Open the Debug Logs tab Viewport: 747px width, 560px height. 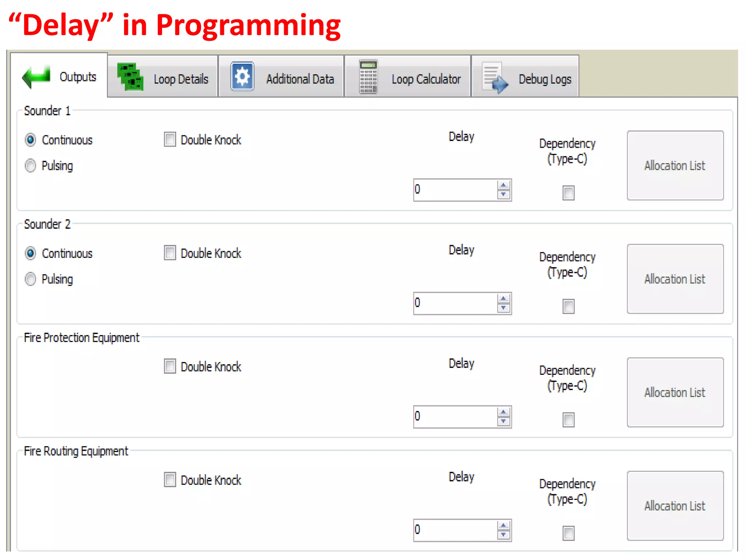[526, 77]
